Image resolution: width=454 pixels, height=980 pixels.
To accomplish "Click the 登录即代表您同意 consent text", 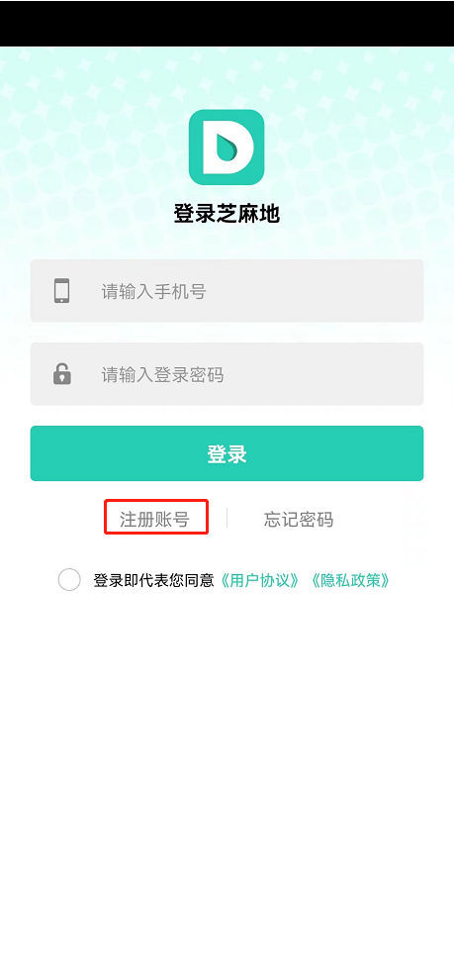I will 154,581.
